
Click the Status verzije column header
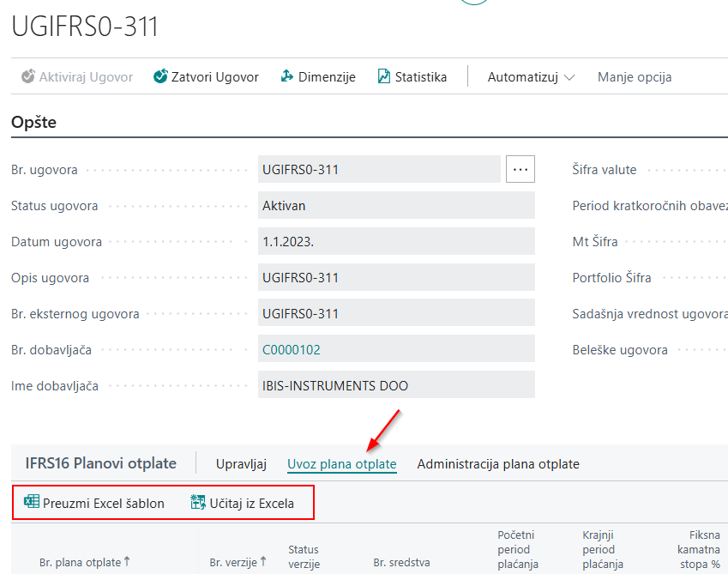click(304, 556)
